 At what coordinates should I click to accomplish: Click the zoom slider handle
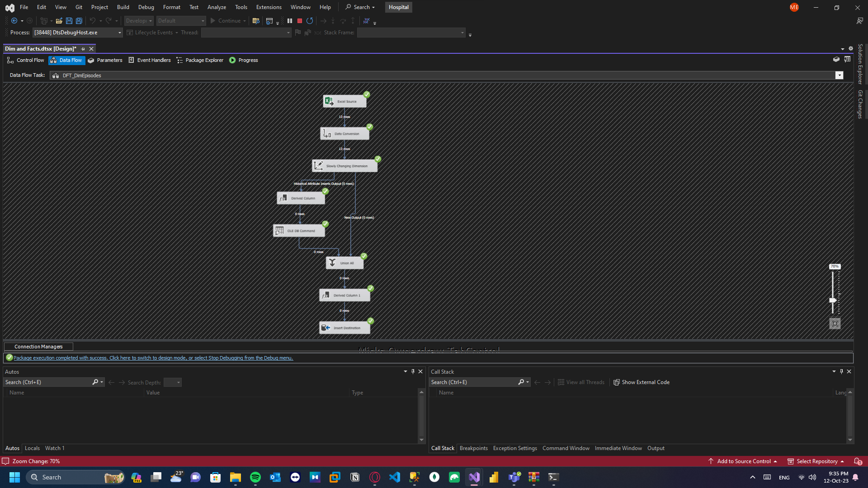click(x=833, y=300)
